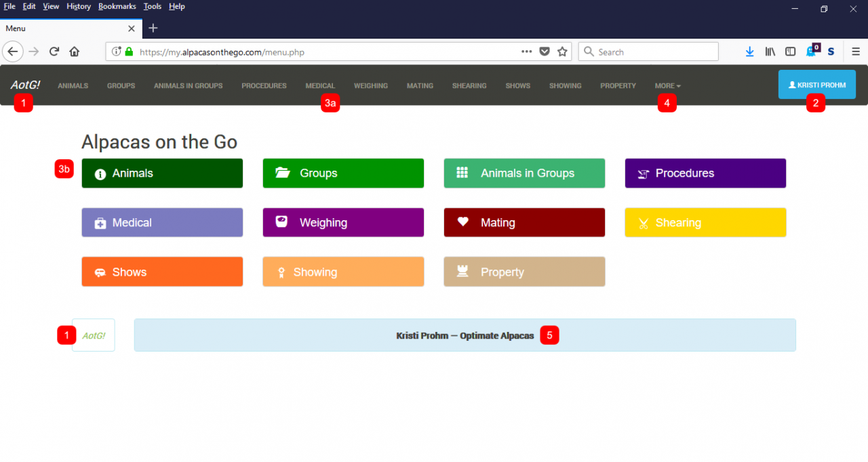Click the blue extension icon with badge
The image size is (868, 462).
click(811, 51)
